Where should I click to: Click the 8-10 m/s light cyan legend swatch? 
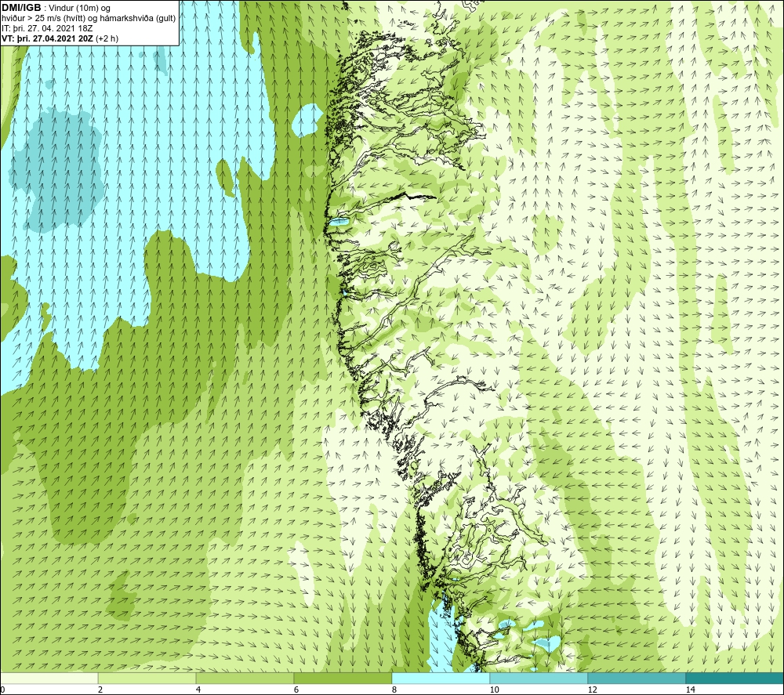pos(441,679)
